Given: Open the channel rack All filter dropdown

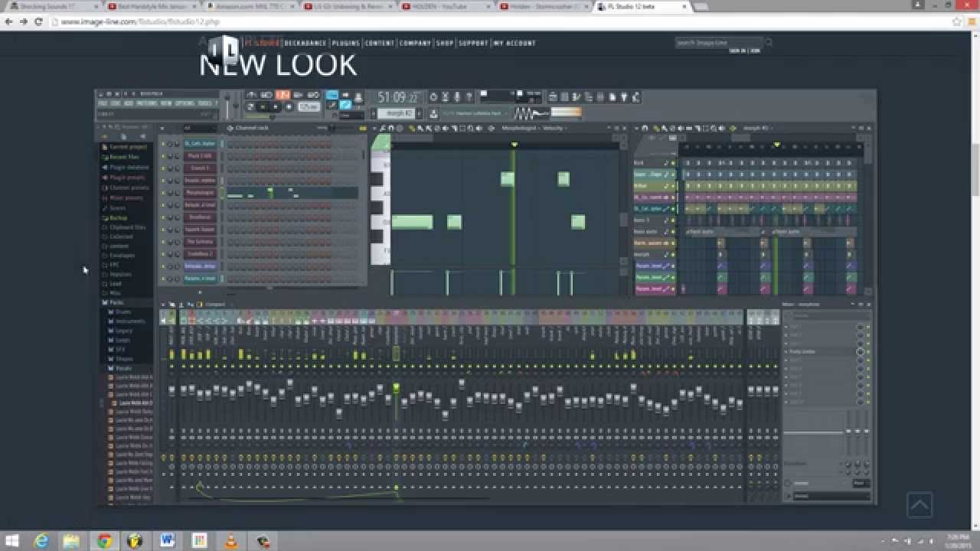Looking at the screenshot, I should pyautogui.click(x=199, y=128).
